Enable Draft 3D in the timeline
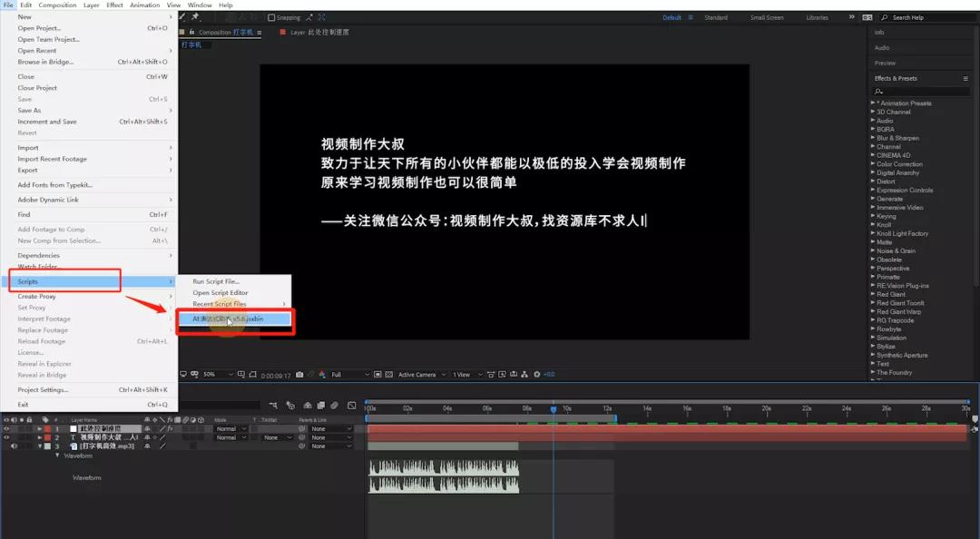 pos(290,406)
